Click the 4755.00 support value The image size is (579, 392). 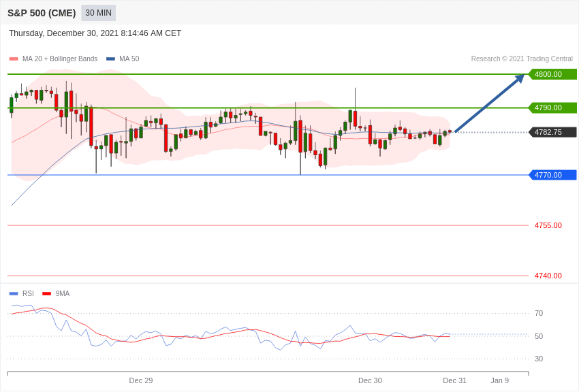point(548,225)
